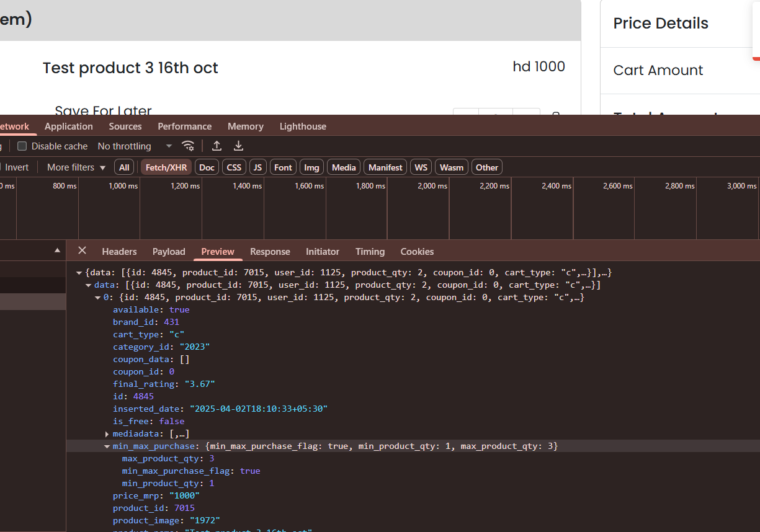Click the is_free: false row

149,422
